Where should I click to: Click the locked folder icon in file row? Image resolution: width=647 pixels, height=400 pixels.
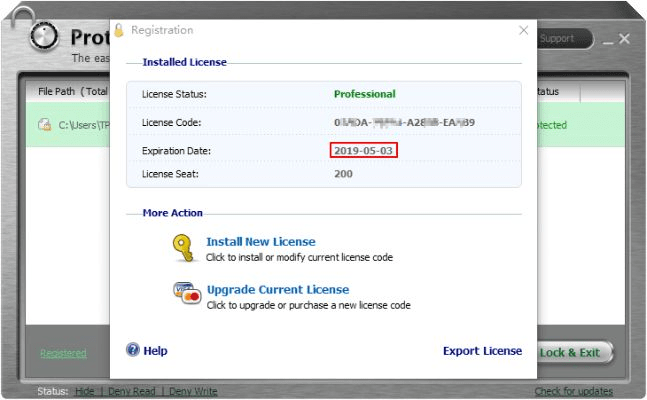point(44,125)
